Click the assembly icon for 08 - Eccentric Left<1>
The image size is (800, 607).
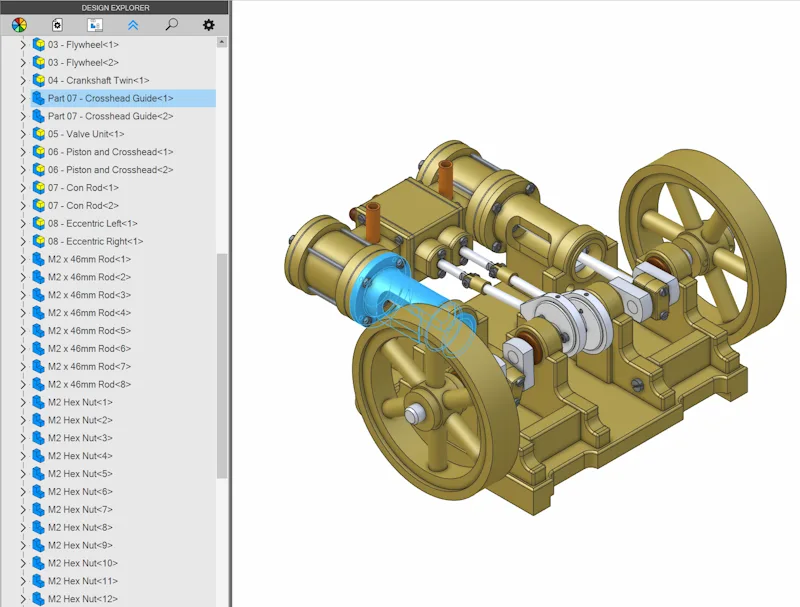point(39,223)
